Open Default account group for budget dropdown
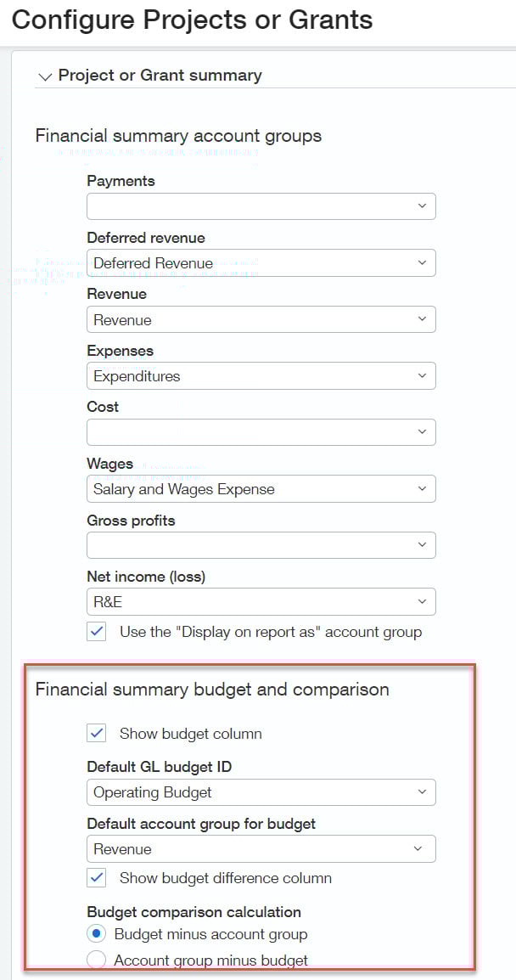Image resolution: width=516 pixels, height=980 pixels. click(261, 849)
